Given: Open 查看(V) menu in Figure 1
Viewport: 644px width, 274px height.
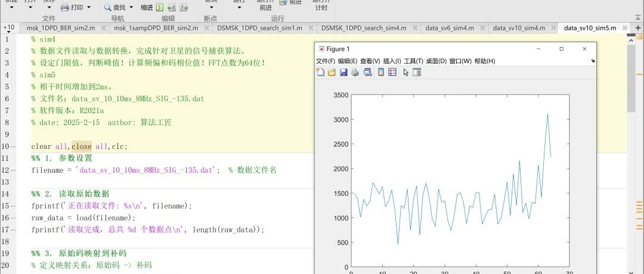Looking at the screenshot, I should pos(370,61).
